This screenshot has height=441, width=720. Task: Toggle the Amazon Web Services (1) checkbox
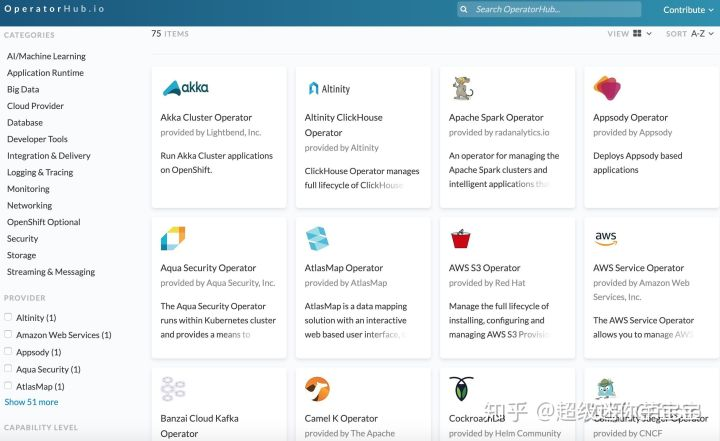coord(8,334)
